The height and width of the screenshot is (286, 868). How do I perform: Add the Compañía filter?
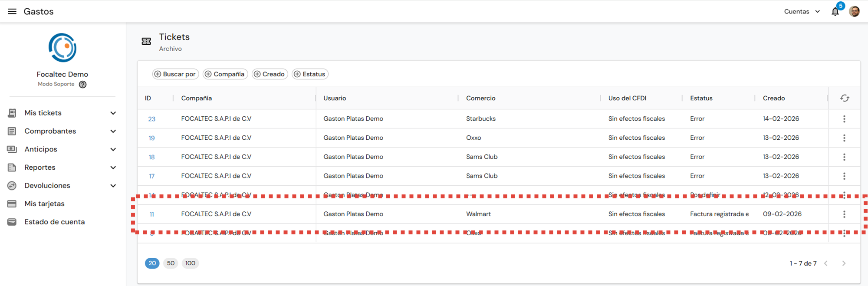[x=225, y=74]
